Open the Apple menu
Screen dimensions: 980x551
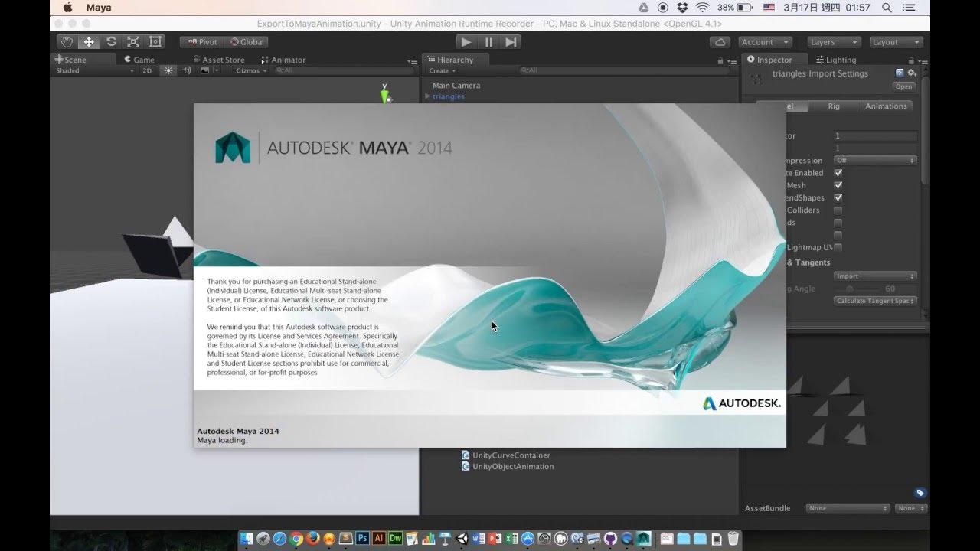point(67,8)
